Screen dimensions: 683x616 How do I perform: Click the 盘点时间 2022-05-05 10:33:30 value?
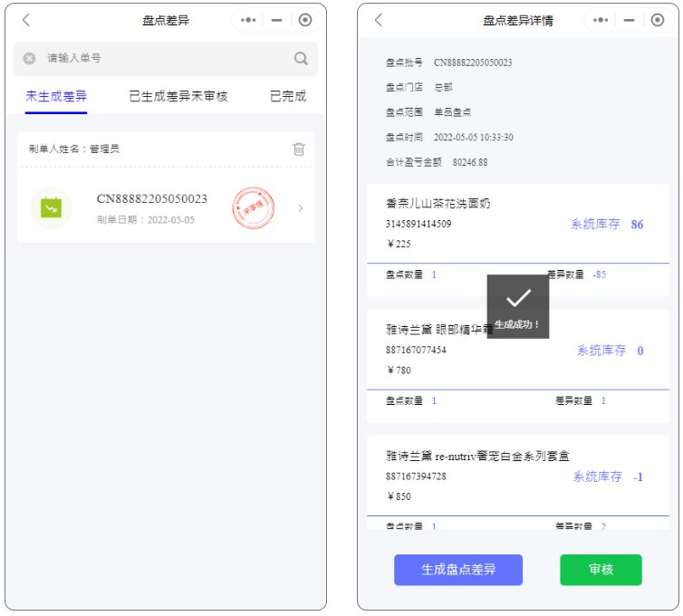(473, 137)
